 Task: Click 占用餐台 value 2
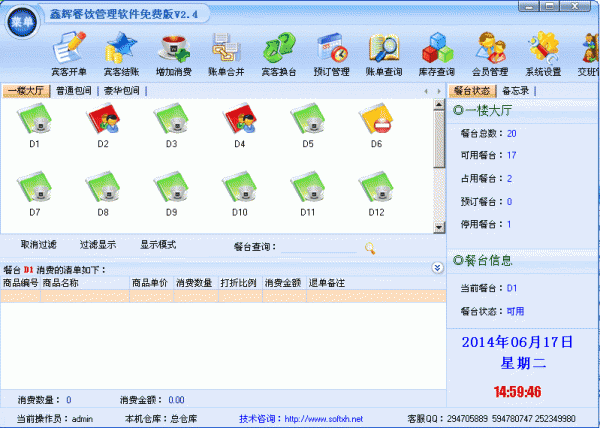pyautogui.click(x=510, y=179)
